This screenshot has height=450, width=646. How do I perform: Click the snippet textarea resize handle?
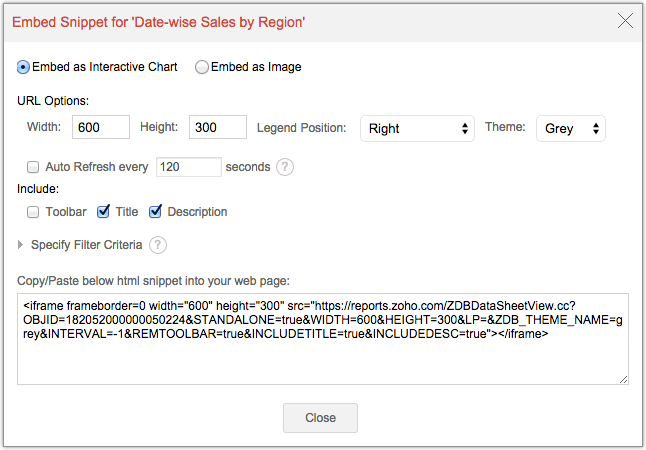(623, 378)
